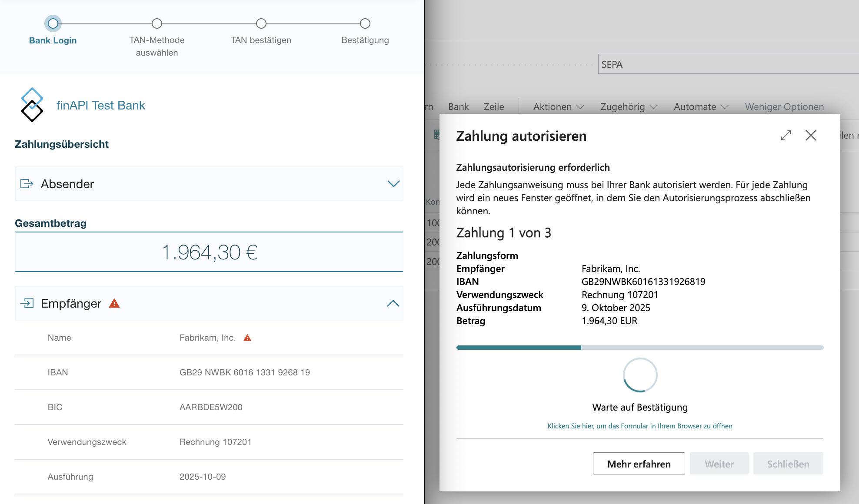Open the Bank menu

(x=458, y=106)
